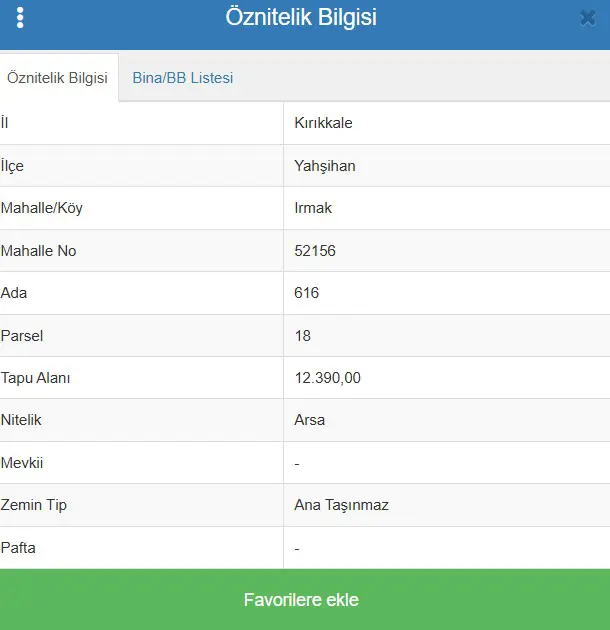Click the Nitelik row label
The image size is (610, 630).
click(x=21, y=420)
